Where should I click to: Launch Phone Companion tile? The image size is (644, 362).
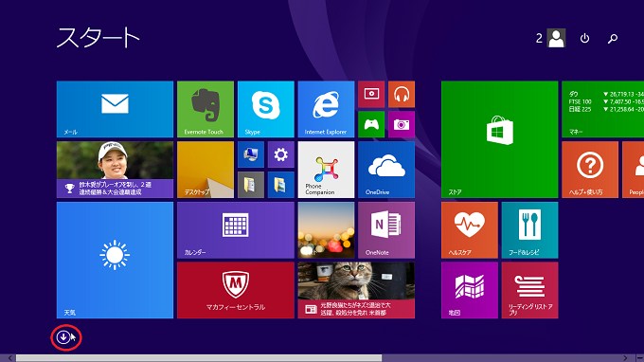[326, 170]
